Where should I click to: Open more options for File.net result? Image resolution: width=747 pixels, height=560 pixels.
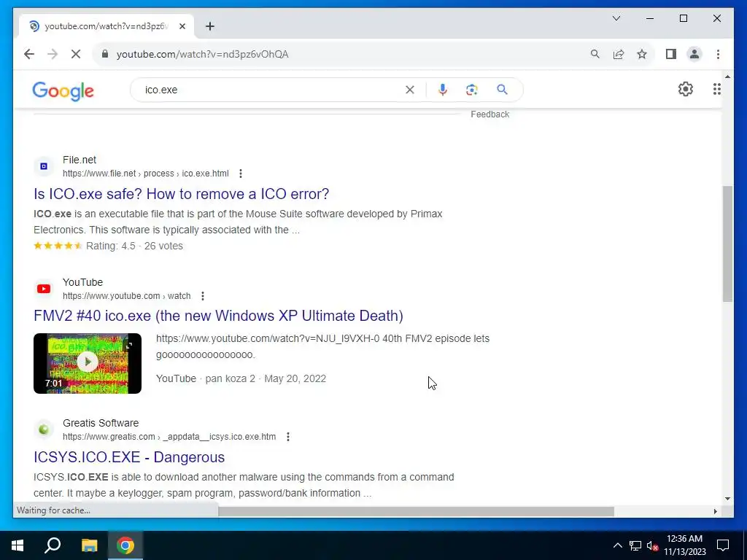[241, 174]
